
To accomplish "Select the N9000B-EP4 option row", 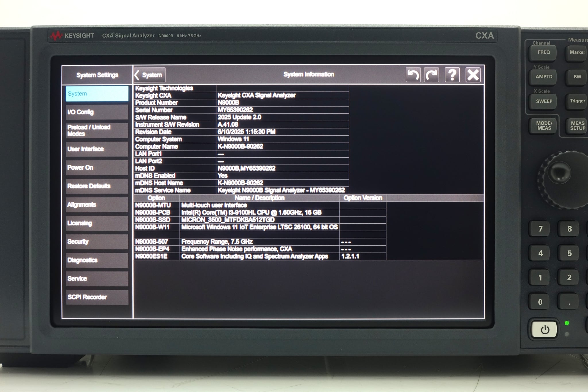I will point(260,249).
